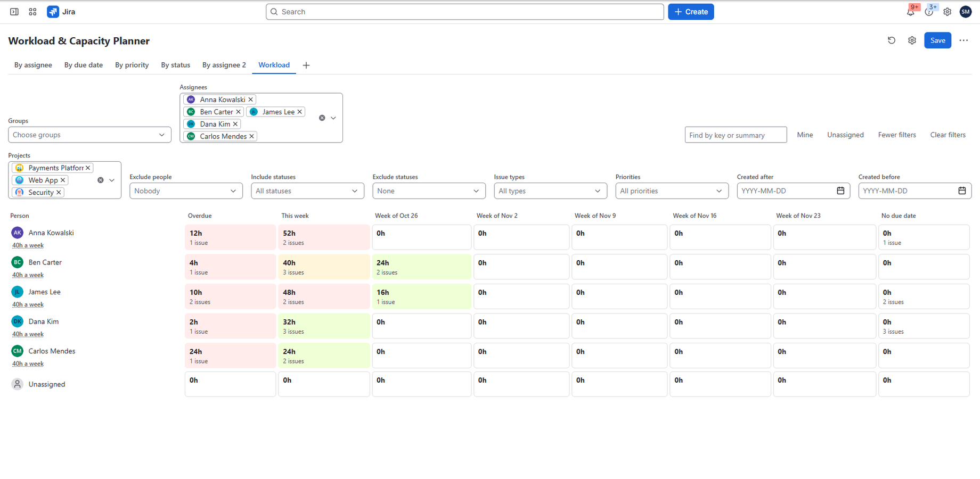Open the Include statuses dropdown
The height and width of the screenshot is (479, 980).
coord(307,191)
